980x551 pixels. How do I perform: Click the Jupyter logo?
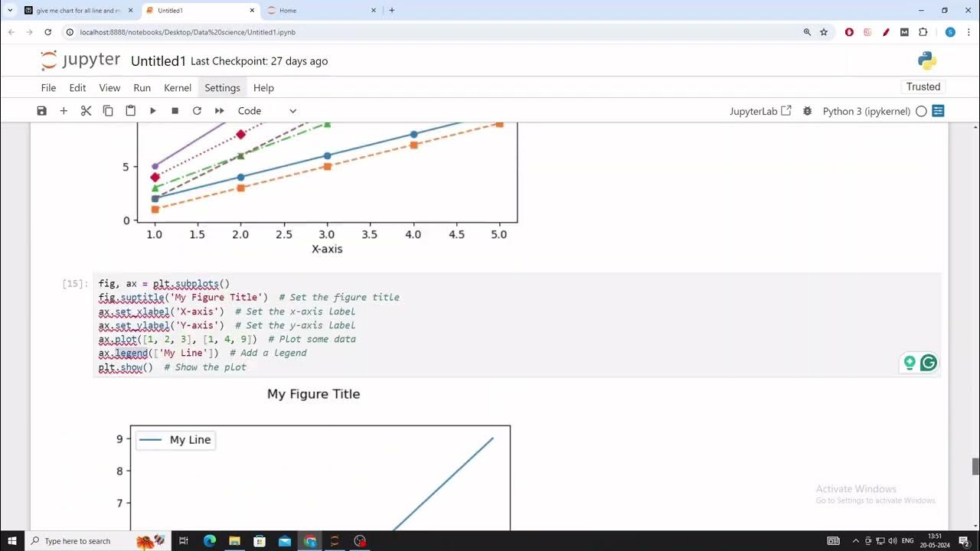click(x=80, y=60)
